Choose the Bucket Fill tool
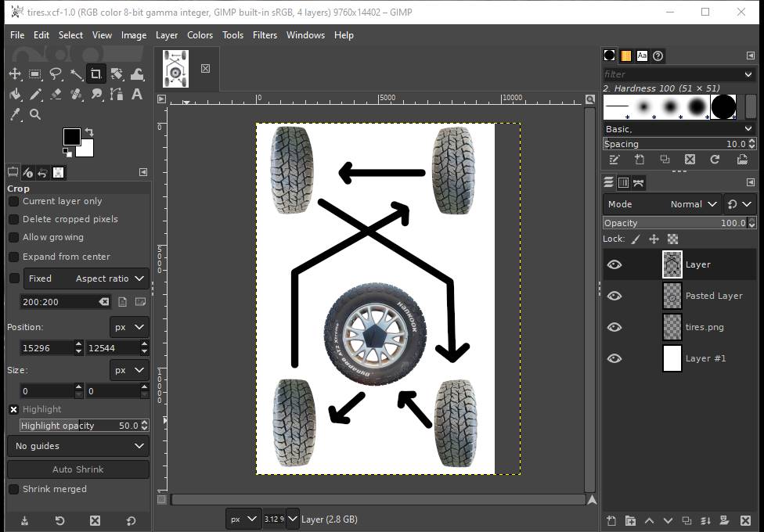The width and height of the screenshot is (764, 532). [x=15, y=95]
